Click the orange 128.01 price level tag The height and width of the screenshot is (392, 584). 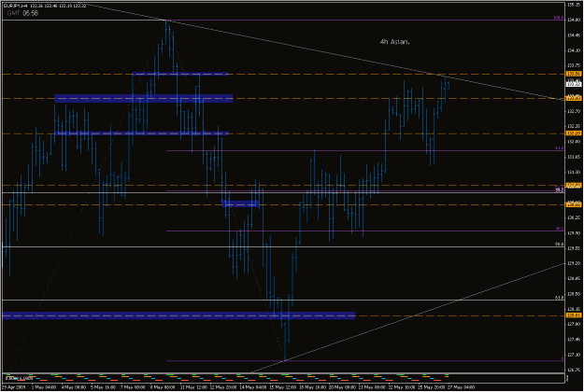coord(573,315)
